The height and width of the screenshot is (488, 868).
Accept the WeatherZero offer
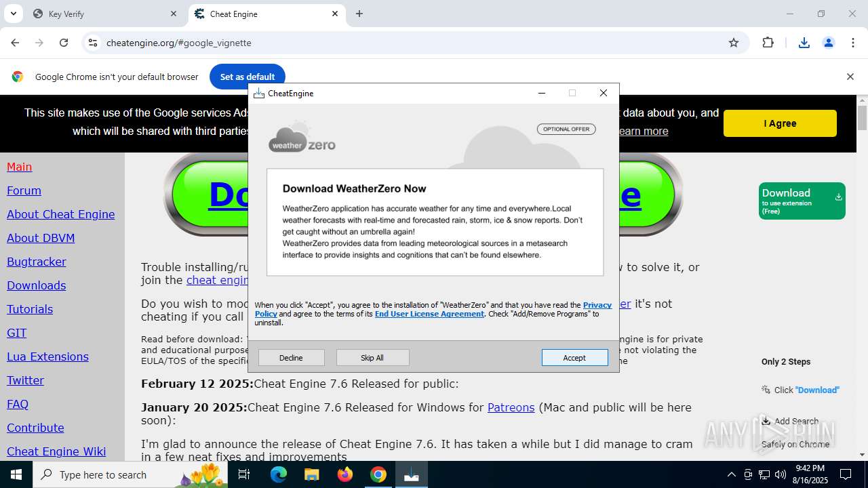point(574,358)
